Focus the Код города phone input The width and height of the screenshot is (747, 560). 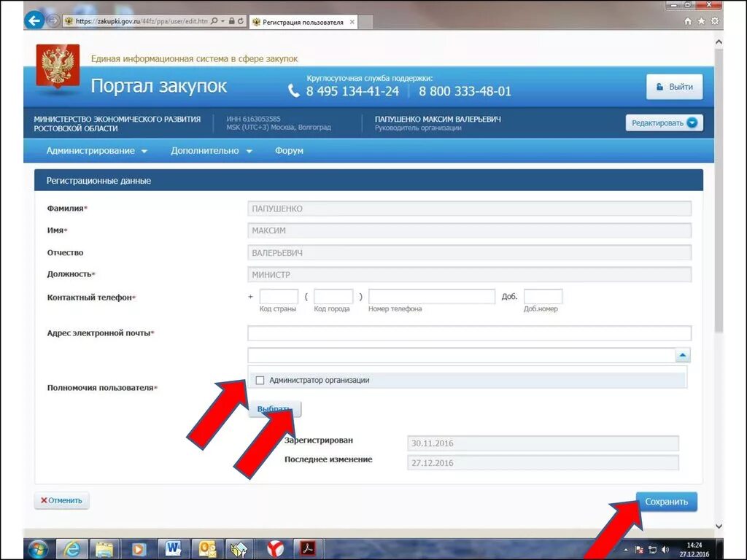(333, 296)
